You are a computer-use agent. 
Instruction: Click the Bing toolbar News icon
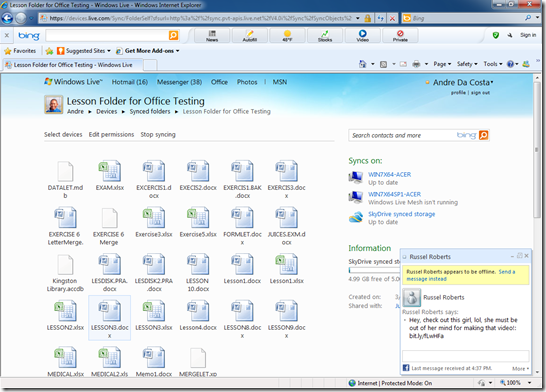tap(212, 36)
